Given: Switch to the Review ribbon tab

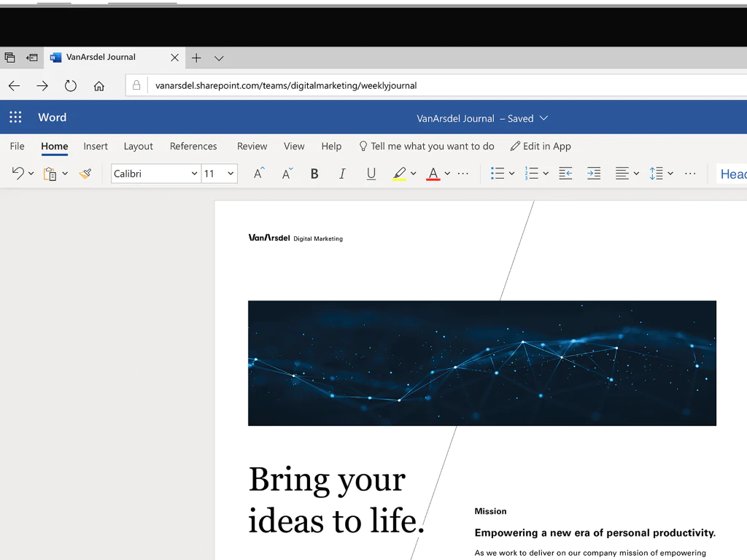Looking at the screenshot, I should pos(252,146).
